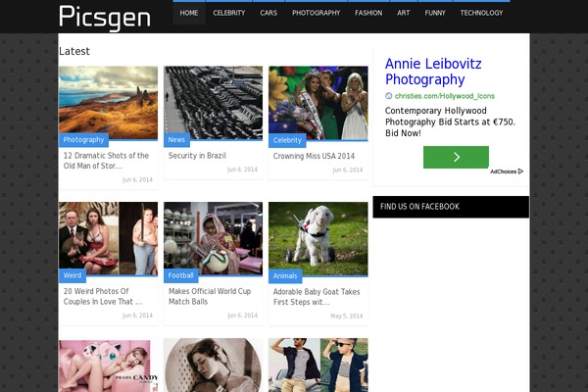Select the Weird category tag
Image resolution: width=588 pixels, height=392 pixels.
click(73, 275)
